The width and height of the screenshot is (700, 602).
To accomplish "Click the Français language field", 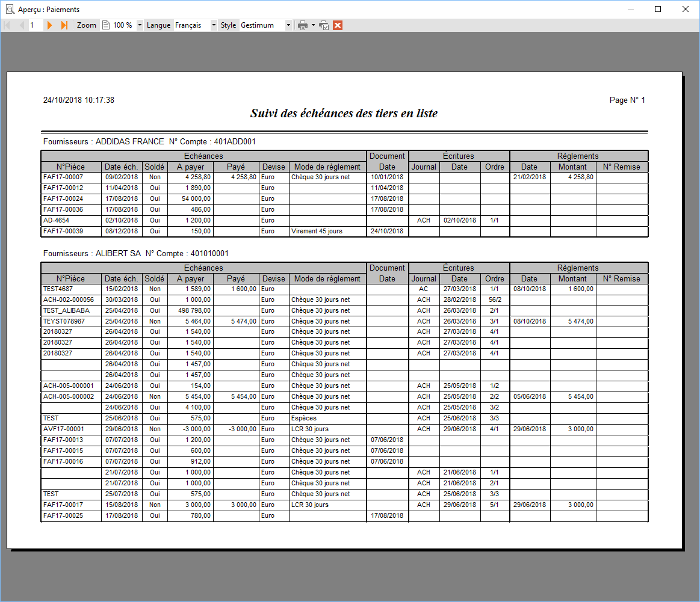I will 192,25.
